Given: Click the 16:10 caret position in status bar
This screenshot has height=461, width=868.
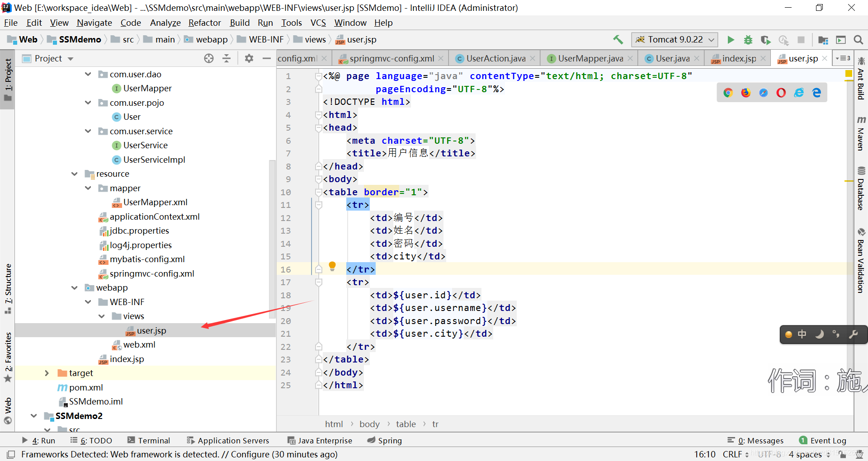Looking at the screenshot, I should [705, 454].
